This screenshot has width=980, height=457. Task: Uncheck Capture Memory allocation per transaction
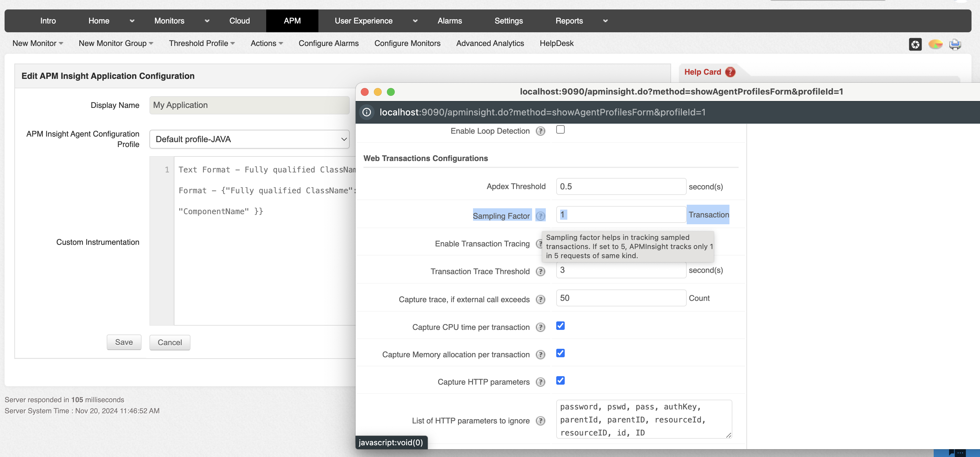pyautogui.click(x=560, y=353)
